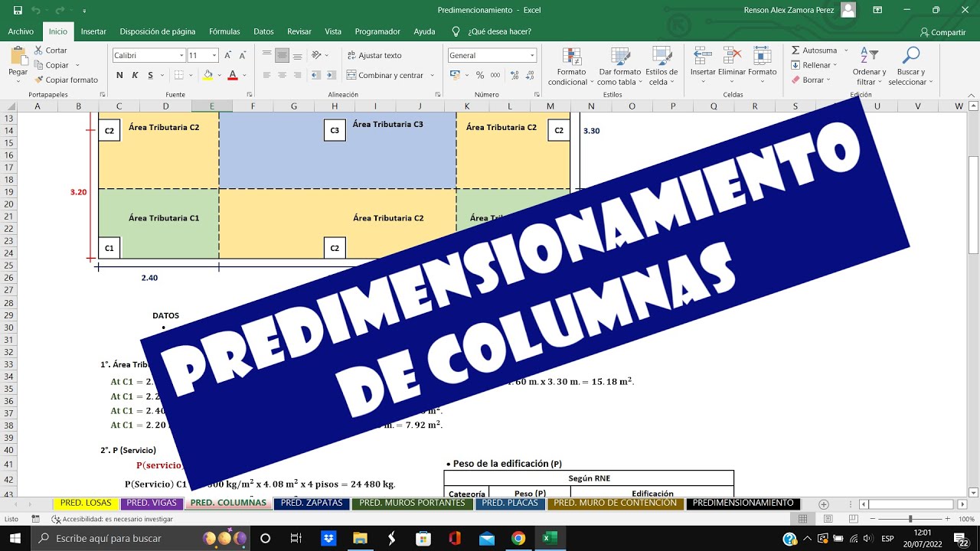Viewport: 980px width, 551px height.
Task: Open the General number format dropdown
Action: [x=532, y=55]
